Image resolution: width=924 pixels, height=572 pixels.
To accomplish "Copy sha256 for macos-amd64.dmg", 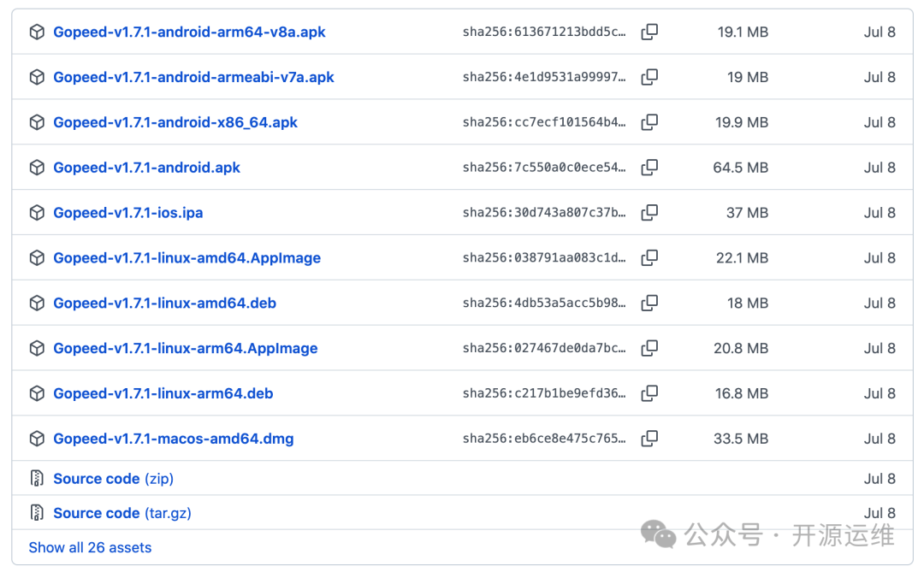I will (x=649, y=439).
